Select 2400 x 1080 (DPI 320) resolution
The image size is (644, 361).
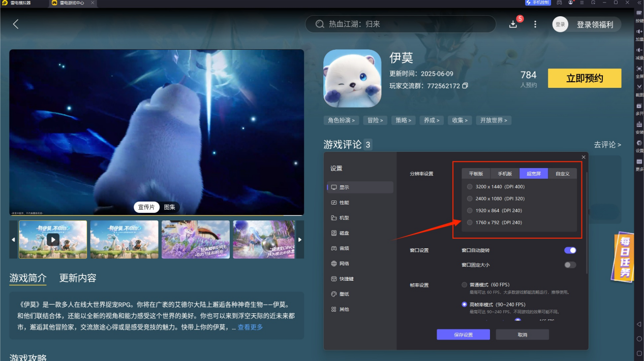coord(470,199)
